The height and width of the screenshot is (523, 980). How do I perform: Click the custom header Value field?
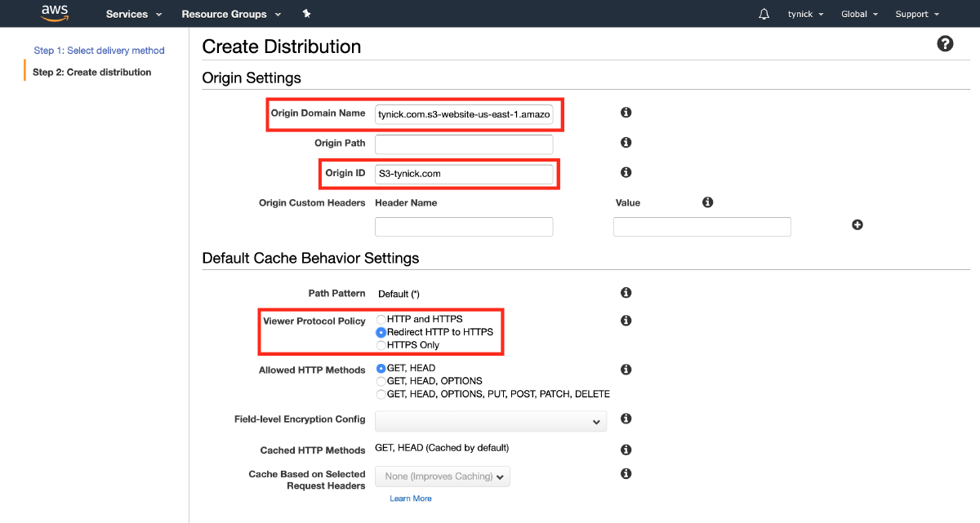coord(702,227)
